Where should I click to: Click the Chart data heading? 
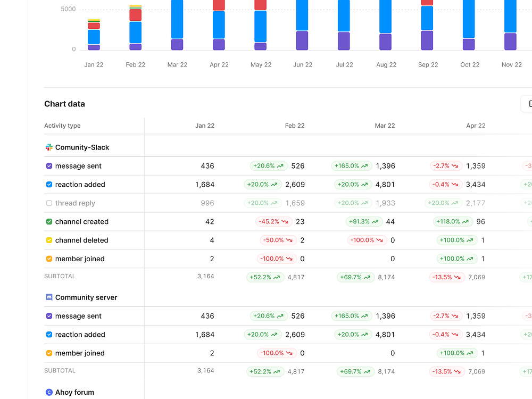click(x=64, y=104)
